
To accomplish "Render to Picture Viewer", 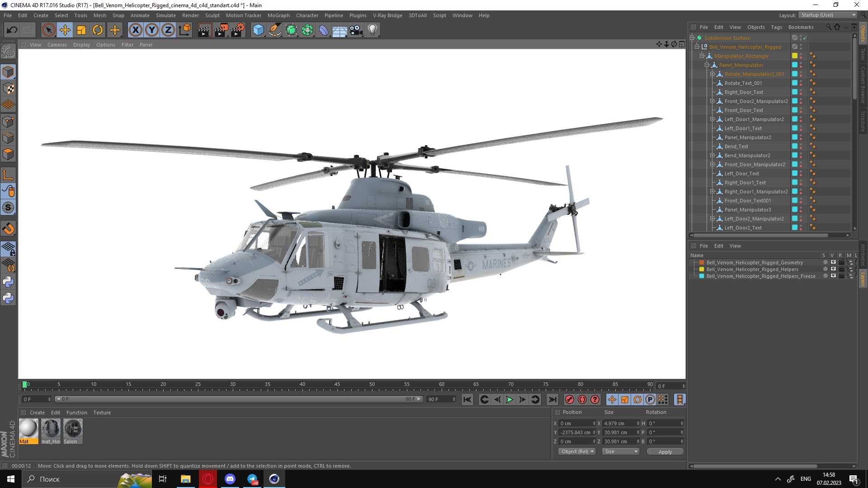I will pos(221,30).
